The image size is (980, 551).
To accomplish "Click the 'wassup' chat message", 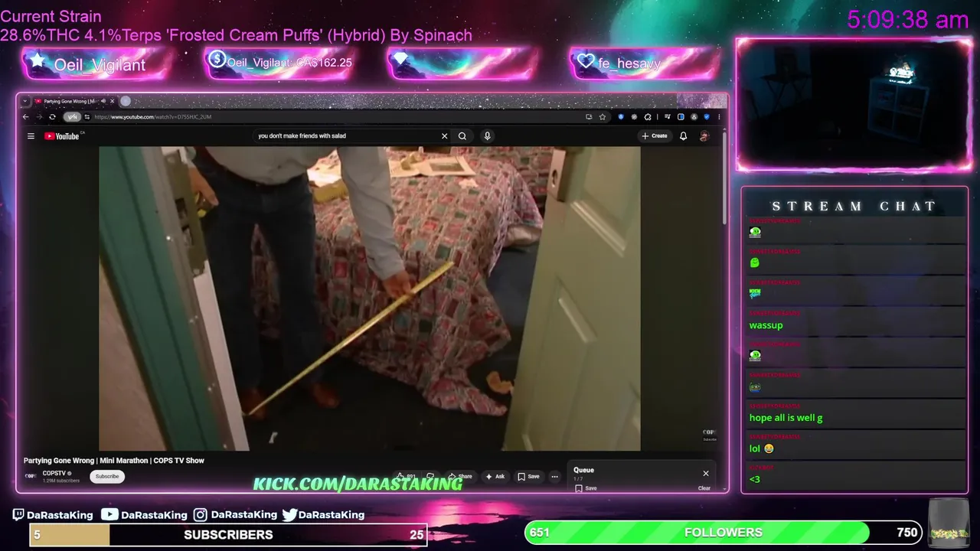I will 766,325.
